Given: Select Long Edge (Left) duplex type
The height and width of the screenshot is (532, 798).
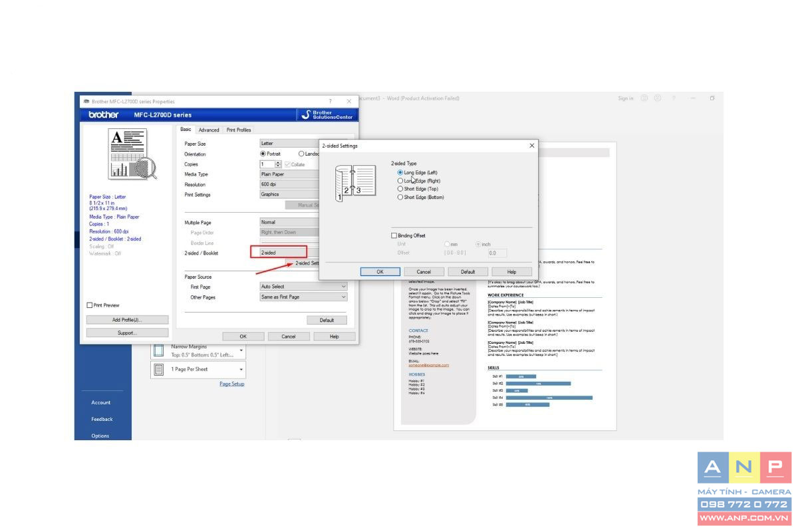Looking at the screenshot, I should click(x=400, y=172).
